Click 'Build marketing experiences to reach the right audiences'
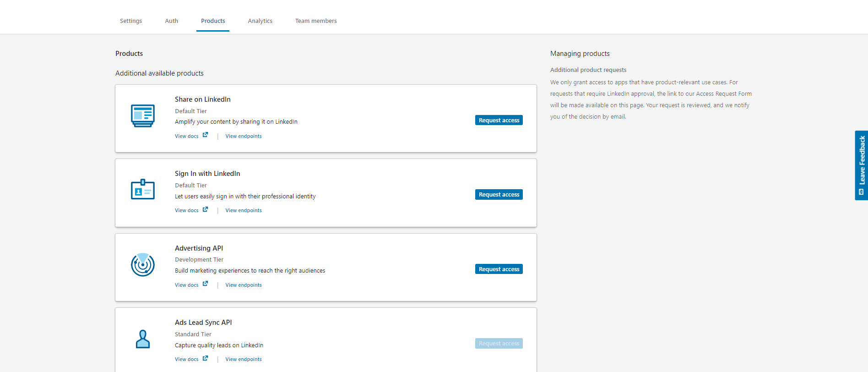 (x=250, y=271)
